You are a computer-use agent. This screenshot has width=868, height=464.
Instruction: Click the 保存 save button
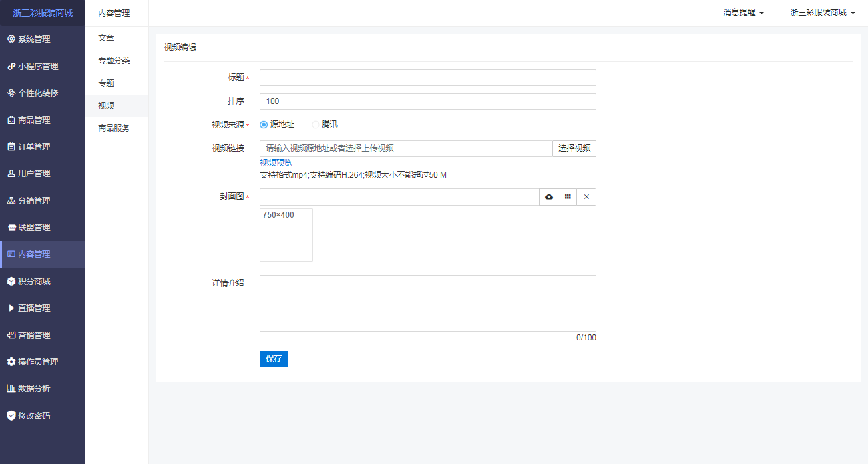274,359
